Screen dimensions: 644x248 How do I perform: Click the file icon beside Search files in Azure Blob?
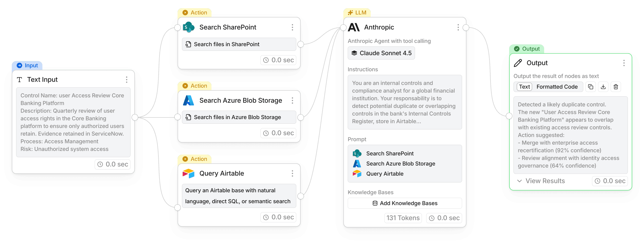[188, 117]
